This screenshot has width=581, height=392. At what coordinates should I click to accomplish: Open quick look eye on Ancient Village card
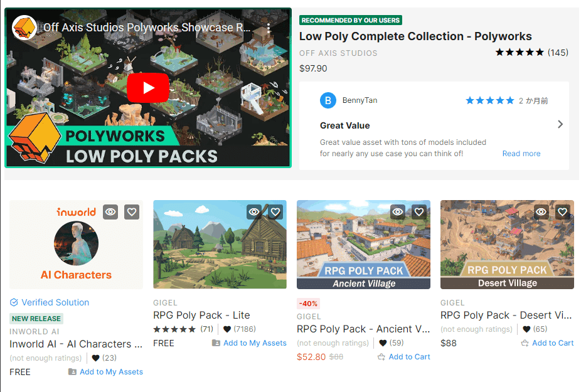pyautogui.click(x=398, y=212)
